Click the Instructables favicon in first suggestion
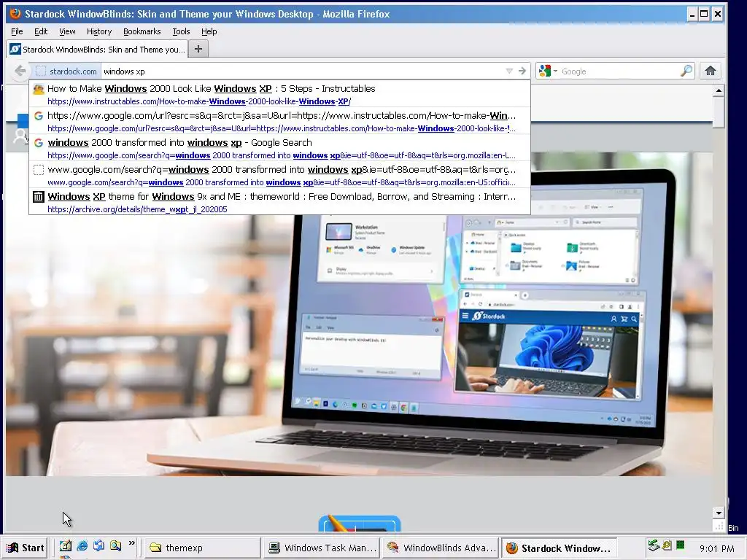 point(39,88)
